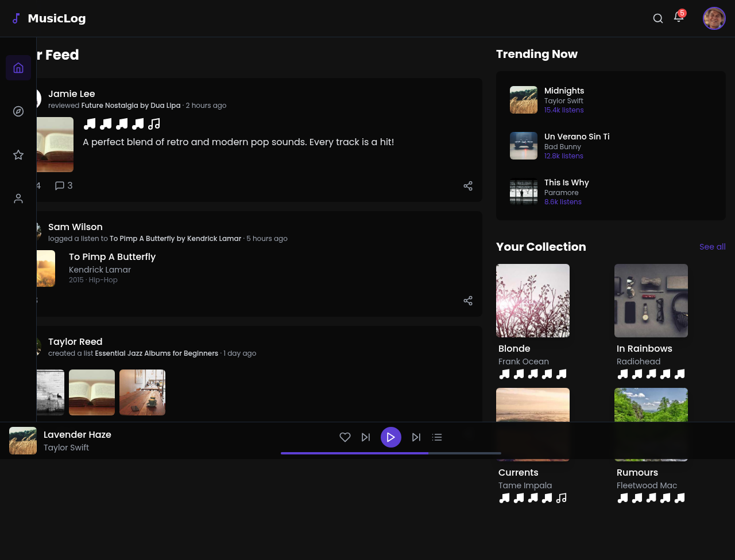Screen dimensions: 735x560
Task: Play Lavender Haze by Taylor Swift
Action: (x=391, y=437)
